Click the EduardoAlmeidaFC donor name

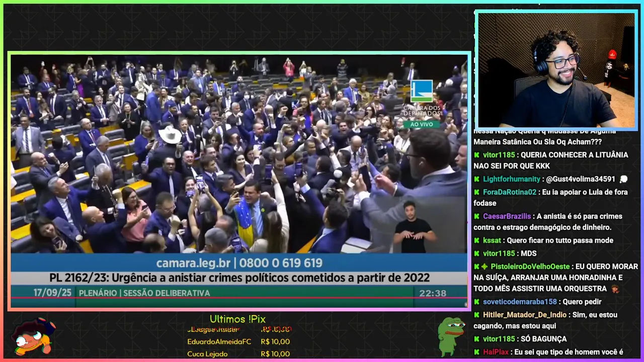[219, 341]
